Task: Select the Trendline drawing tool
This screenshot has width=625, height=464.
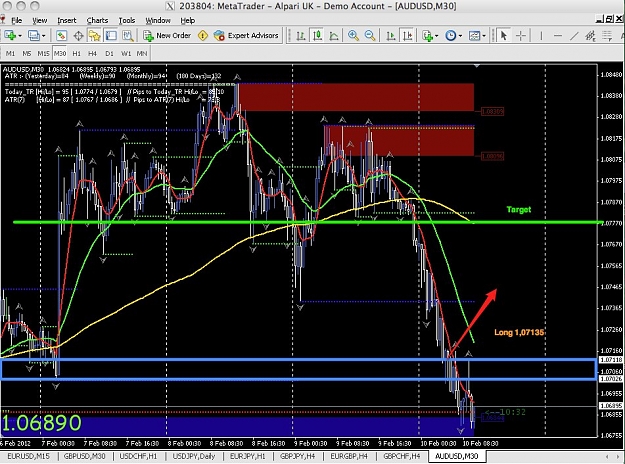Action: 574,36
